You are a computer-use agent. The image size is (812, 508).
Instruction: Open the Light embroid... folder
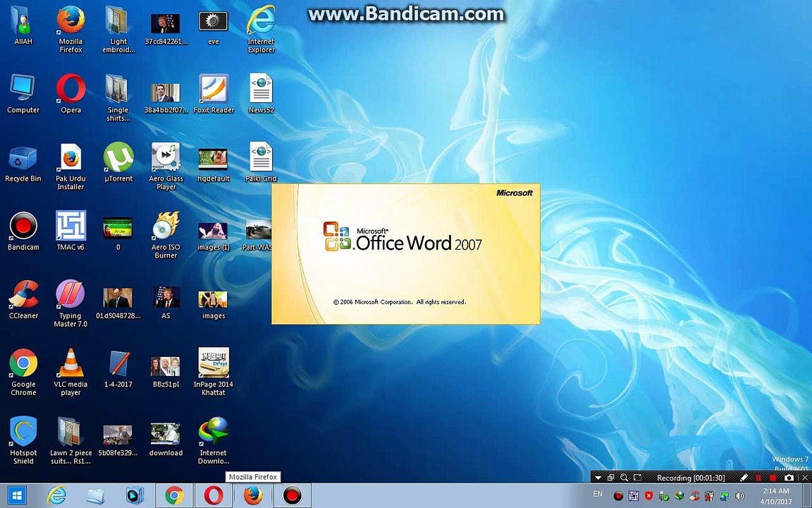point(118,29)
